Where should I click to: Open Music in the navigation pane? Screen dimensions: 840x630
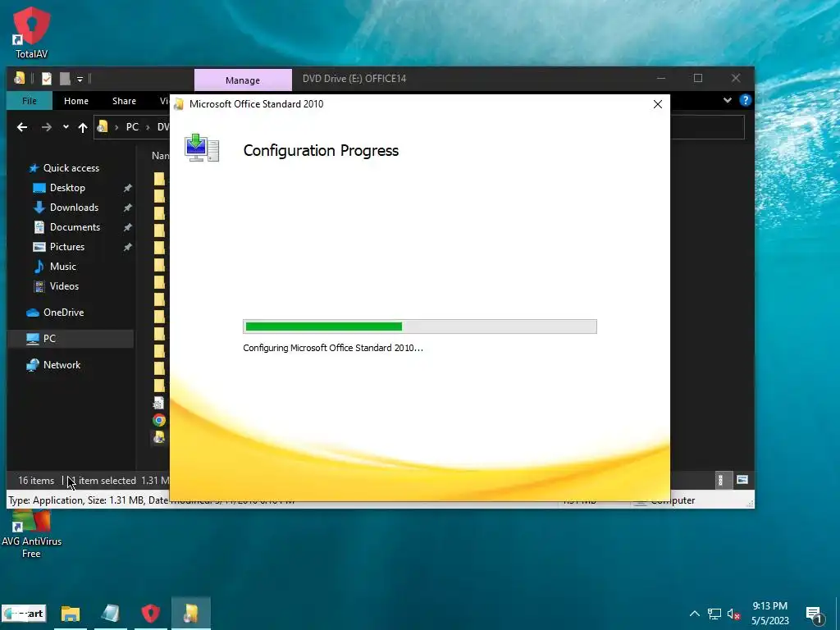point(62,267)
